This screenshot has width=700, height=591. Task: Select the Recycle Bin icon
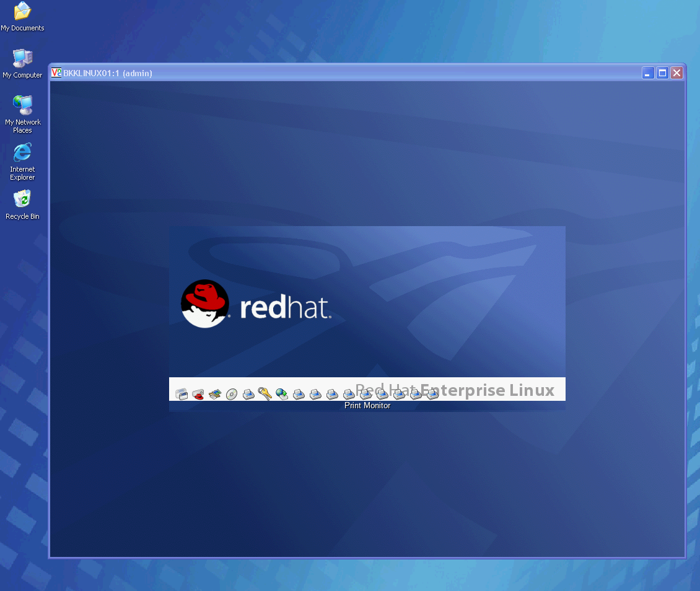(x=22, y=205)
